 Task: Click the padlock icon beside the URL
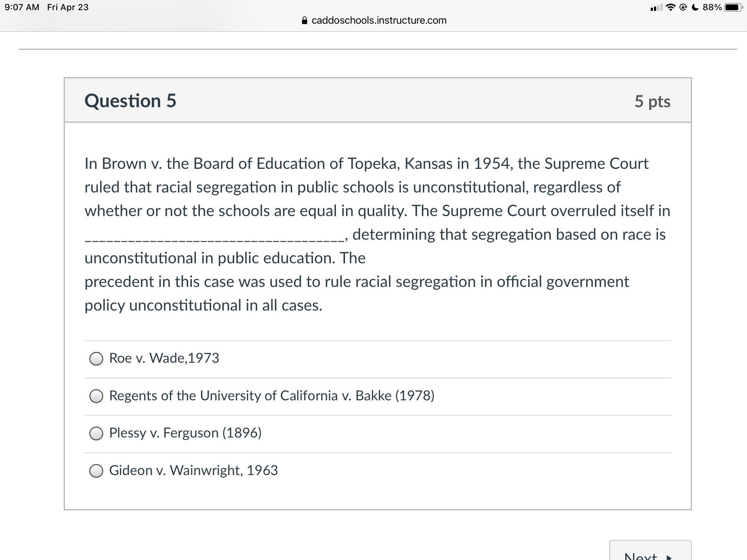[x=305, y=20]
